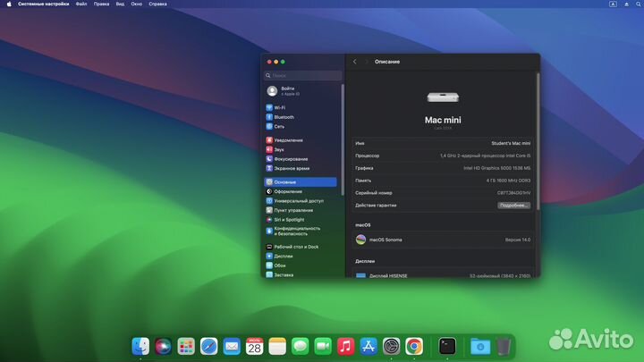The image size is (644, 362).
Task: Click the Описание header title
Action: click(387, 62)
